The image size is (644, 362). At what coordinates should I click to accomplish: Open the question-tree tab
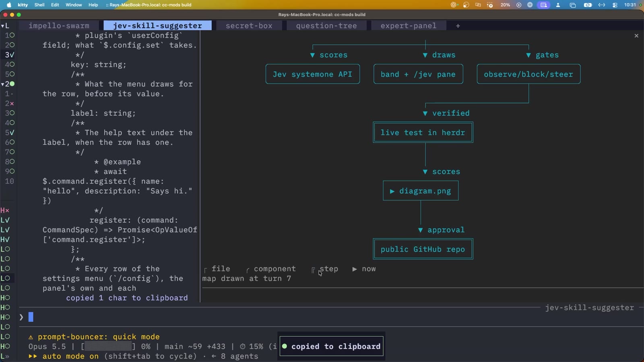[x=326, y=26]
